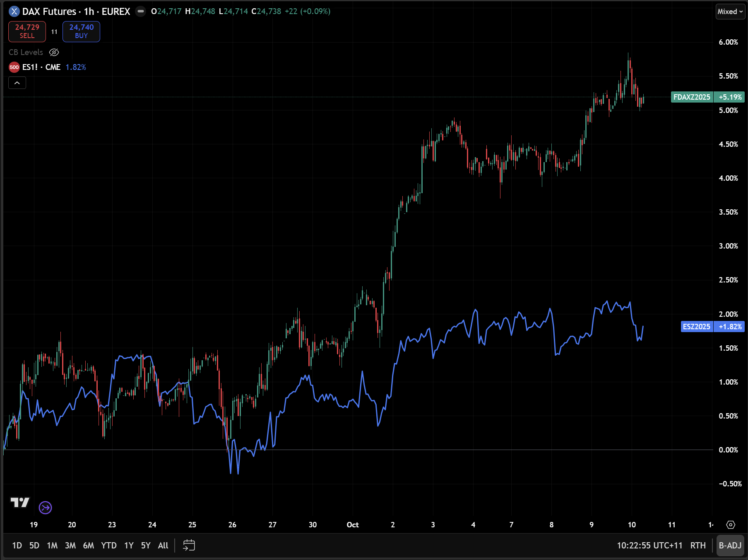Click the 26 date label on time axis
The image size is (748, 560).
click(x=232, y=524)
